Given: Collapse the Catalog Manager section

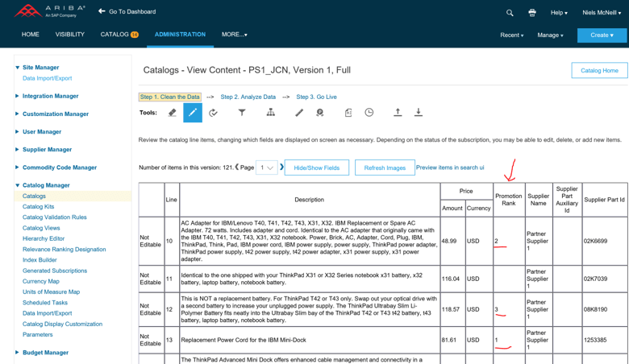Looking at the screenshot, I should (x=17, y=185).
